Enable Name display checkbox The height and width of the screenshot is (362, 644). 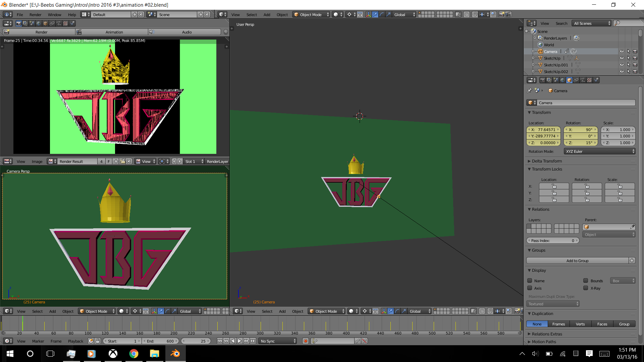tap(530, 281)
